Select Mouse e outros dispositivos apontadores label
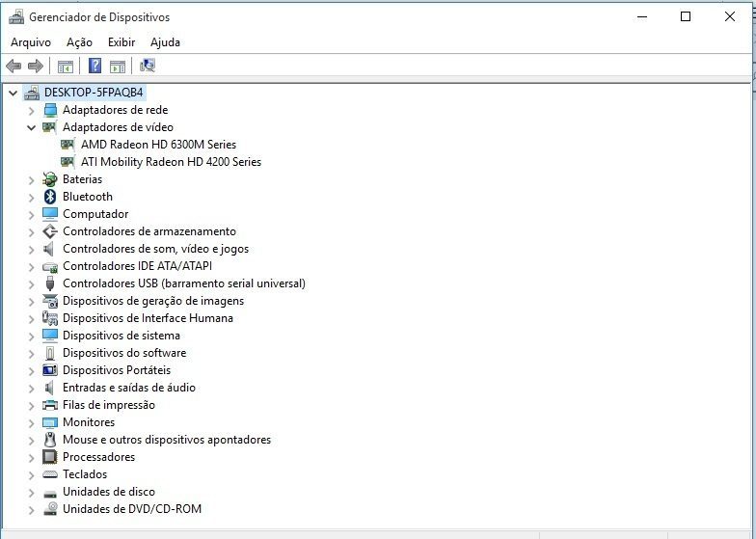The height and width of the screenshot is (539, 756). click(x=167, y=440)
